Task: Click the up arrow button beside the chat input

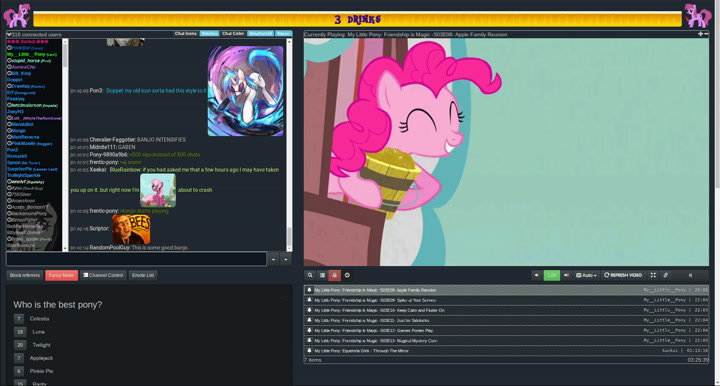Action: tap(273, 259)
